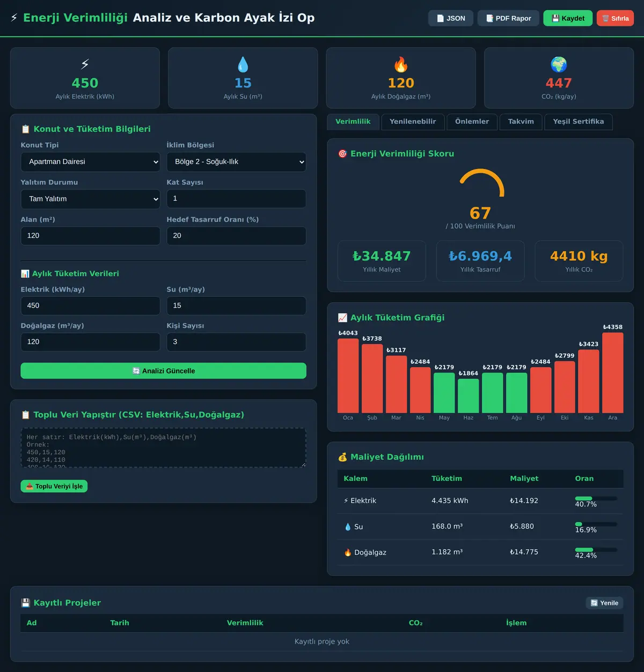Click the globe icon on CO₂ card
This screenshot has width=644, height=672.
559,64
